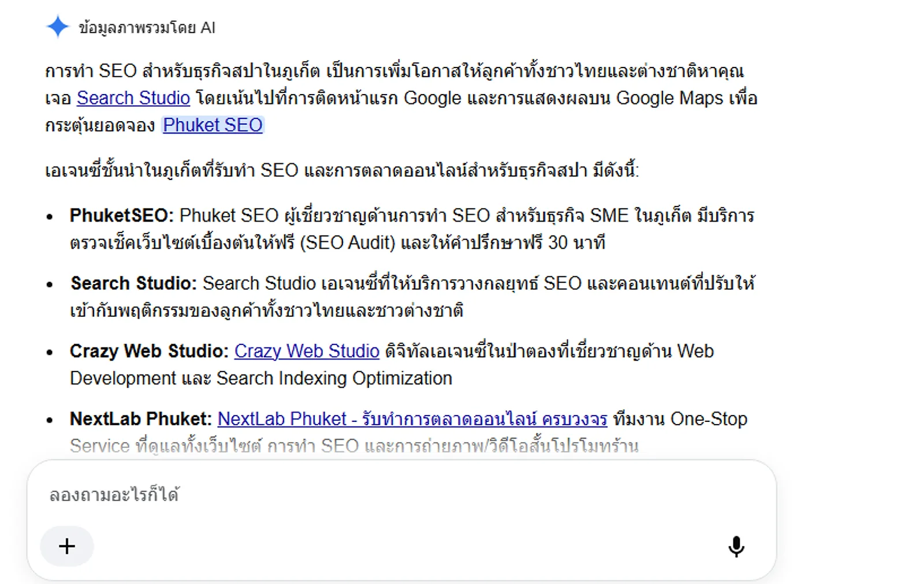Activate the microphone voice input
This screenshot has width=924, height=584.
736,546
